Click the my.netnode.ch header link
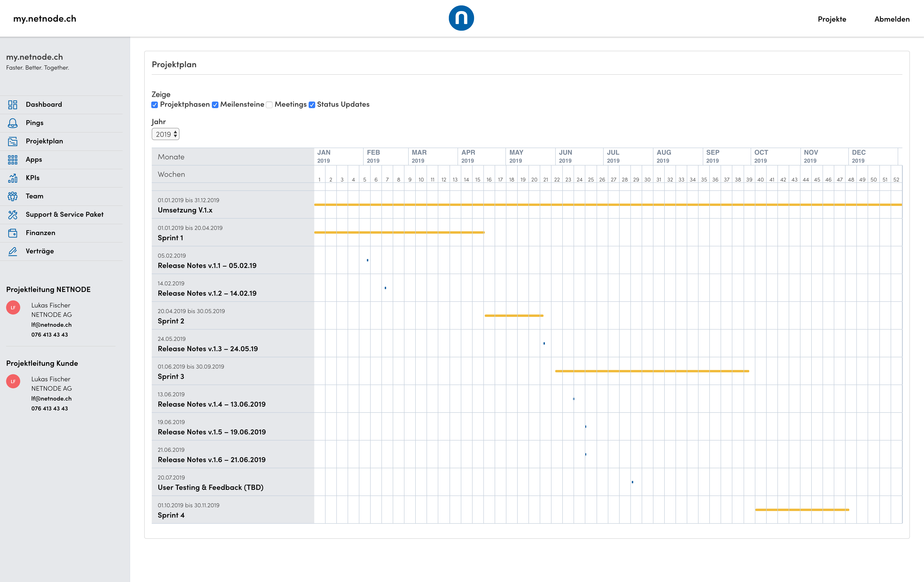Viewport: 924px width, 582px height. tap(45, 18)
